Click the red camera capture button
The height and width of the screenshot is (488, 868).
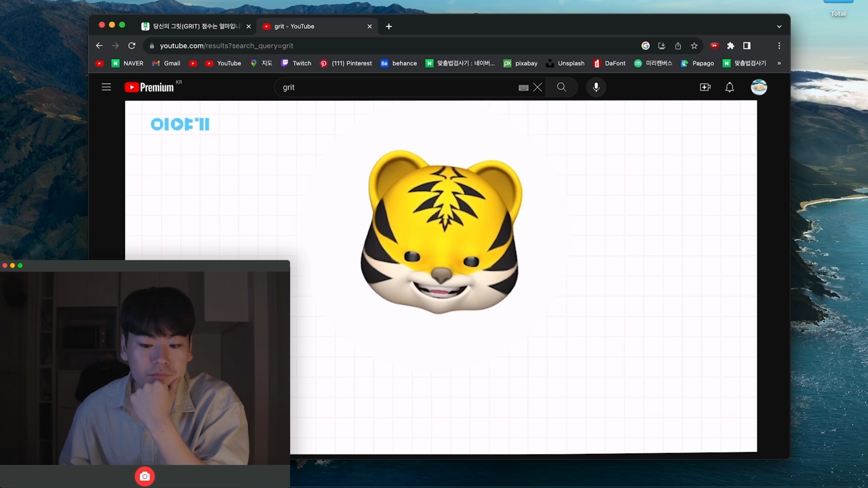pyautogui.click(x=145, y=476)
